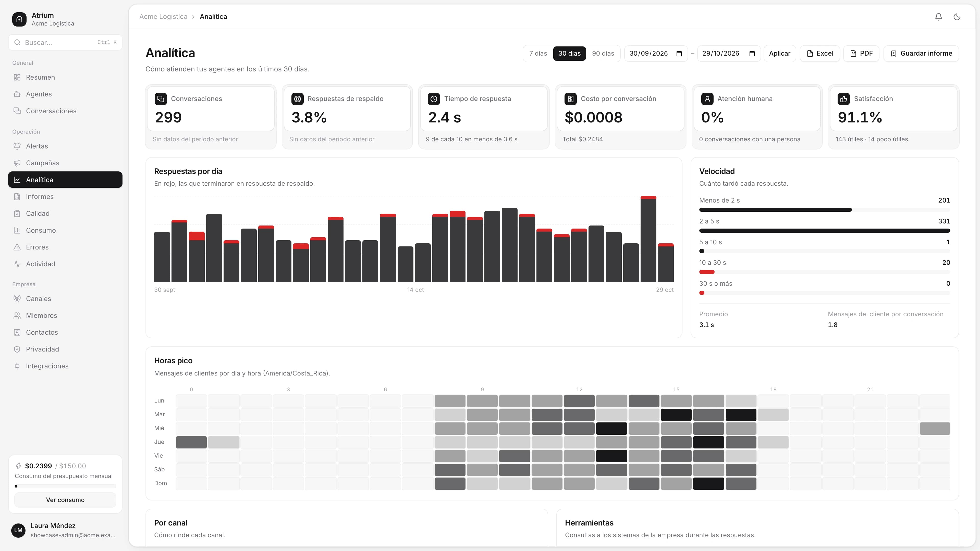Click the Actividad pulse icon
The width and height of the screenshot is (980, 551).
pyautogui.click(x=17, y=264)
